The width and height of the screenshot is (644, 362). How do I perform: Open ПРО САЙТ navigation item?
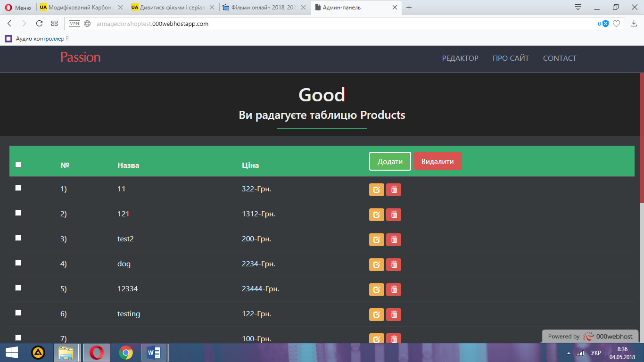[511, 58]
